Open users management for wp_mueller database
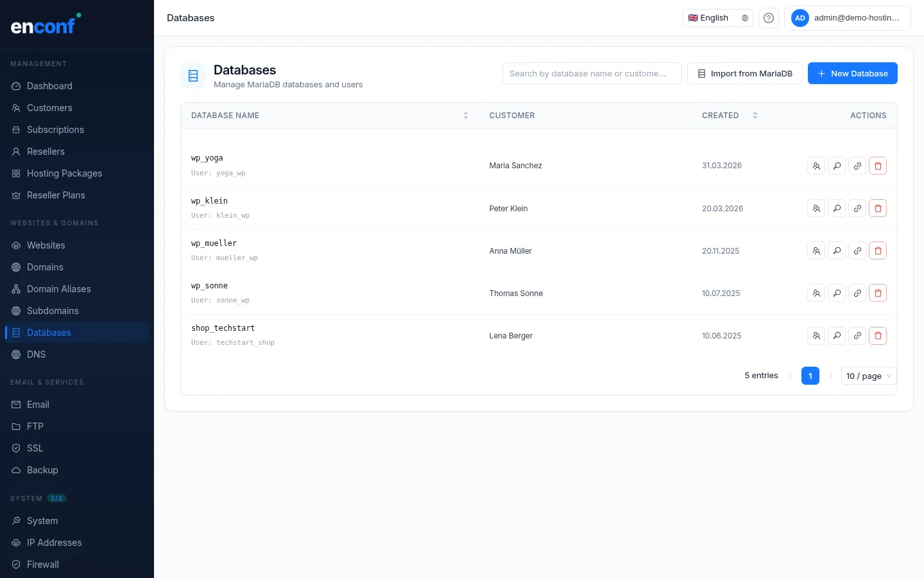Viewport: 924px width, 578px height. pyautogui.click(x=816, y=250)
